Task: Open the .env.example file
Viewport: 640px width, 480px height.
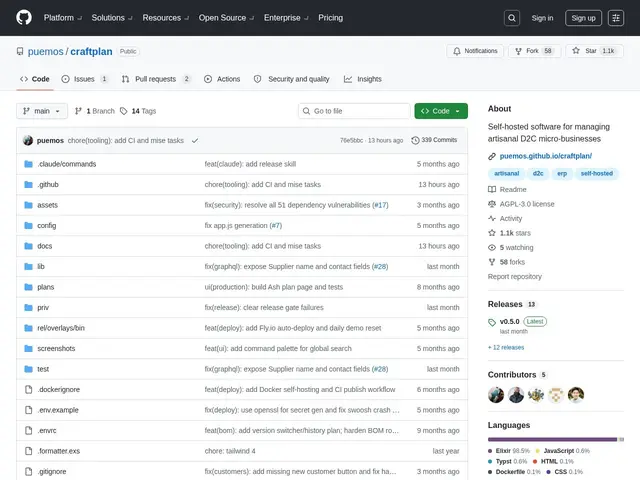Action: (x=58, y=410)
